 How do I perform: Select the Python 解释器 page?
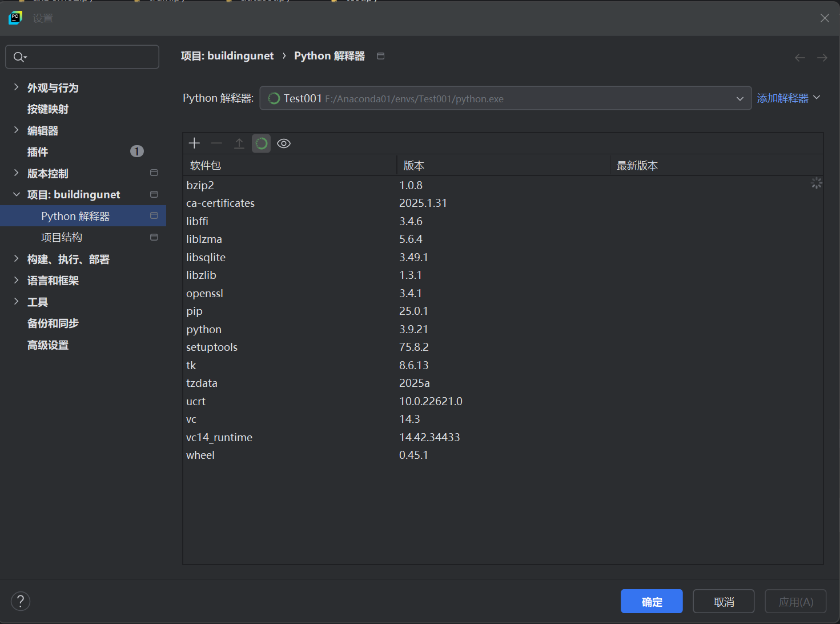(83, 216)
